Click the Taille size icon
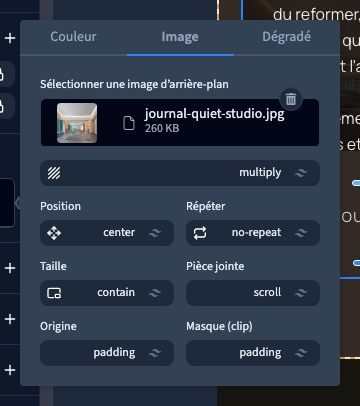The height and width of the screenshot is (406, 360). tap(54, 293)
